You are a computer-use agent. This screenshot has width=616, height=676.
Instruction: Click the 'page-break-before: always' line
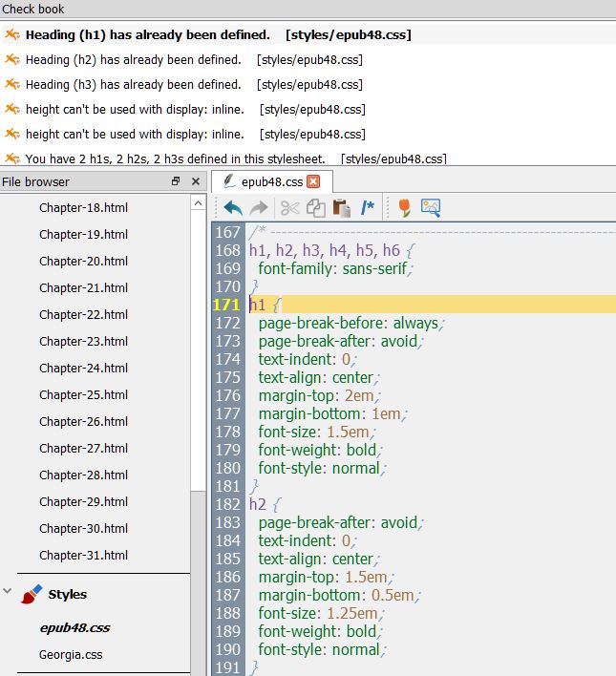(x=350, y=324)
